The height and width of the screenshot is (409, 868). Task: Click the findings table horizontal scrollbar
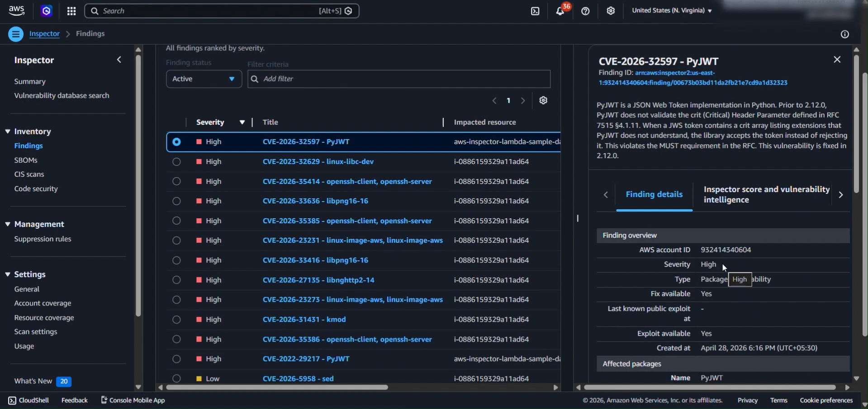click(277, 387)
